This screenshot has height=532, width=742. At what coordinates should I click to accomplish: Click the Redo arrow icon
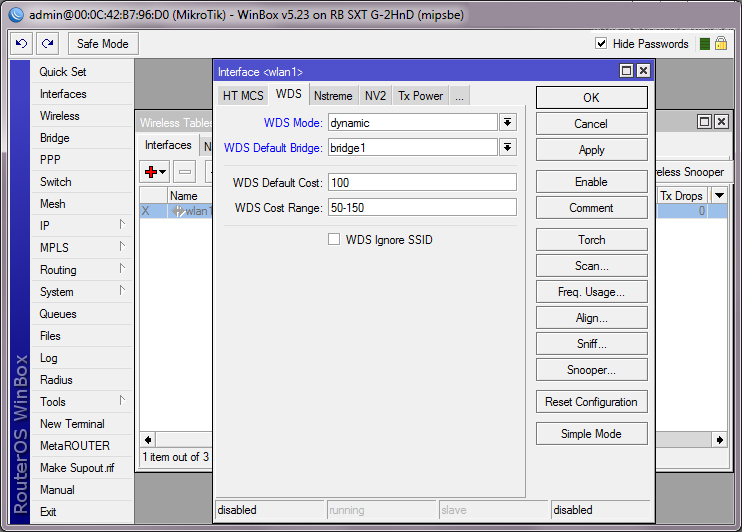(x=47, y=44)
